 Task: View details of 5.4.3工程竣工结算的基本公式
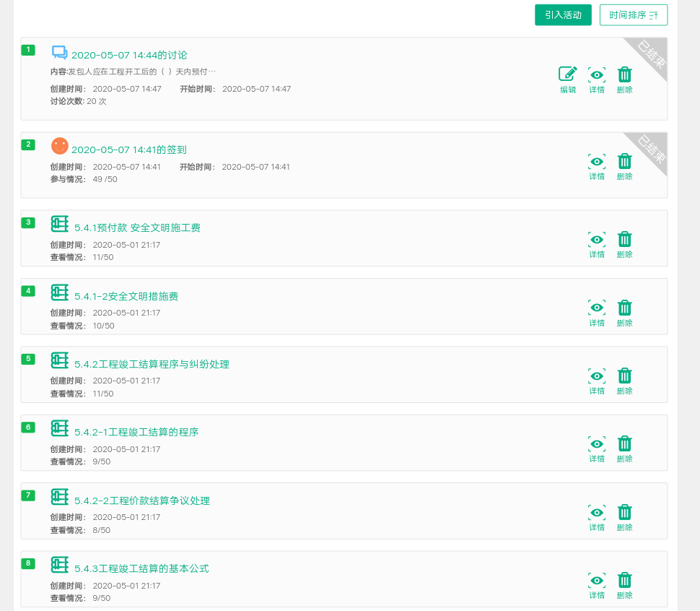coord(597,586)
